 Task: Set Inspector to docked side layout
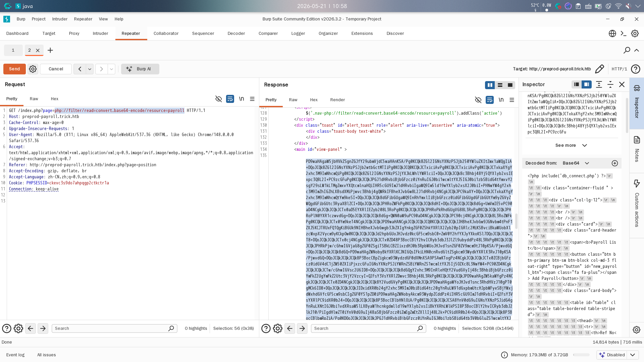587,84
